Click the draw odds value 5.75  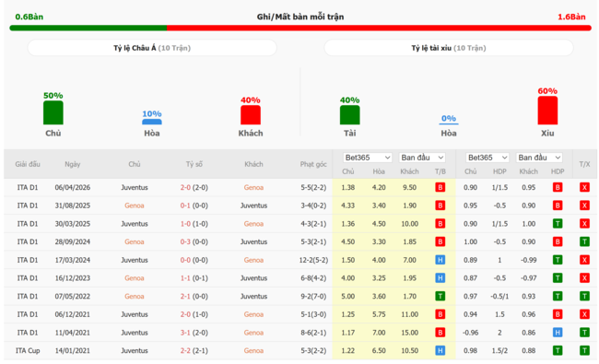[x=379, y=314]
